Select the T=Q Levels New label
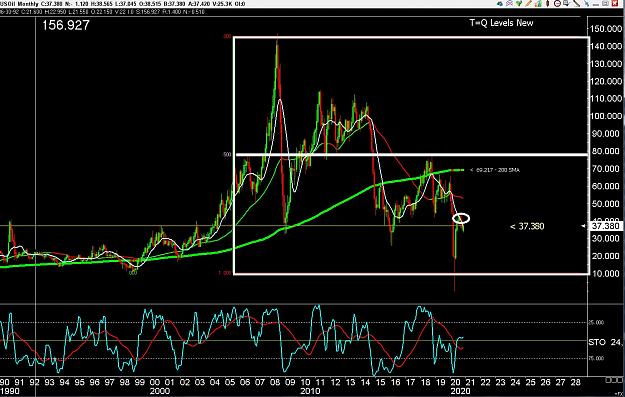The width and height of the screenshot is (625, 397). pyautogui.click(x=501, y=23)
